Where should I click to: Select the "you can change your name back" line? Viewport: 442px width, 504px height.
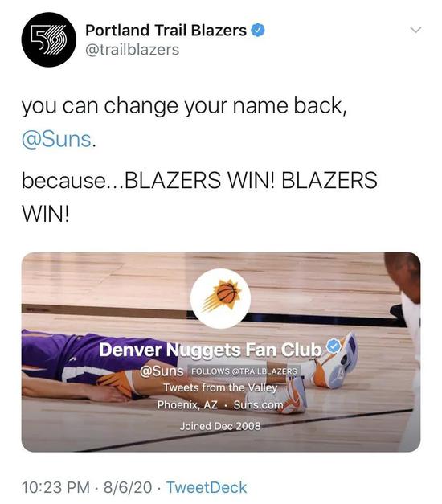click(184, 106)
